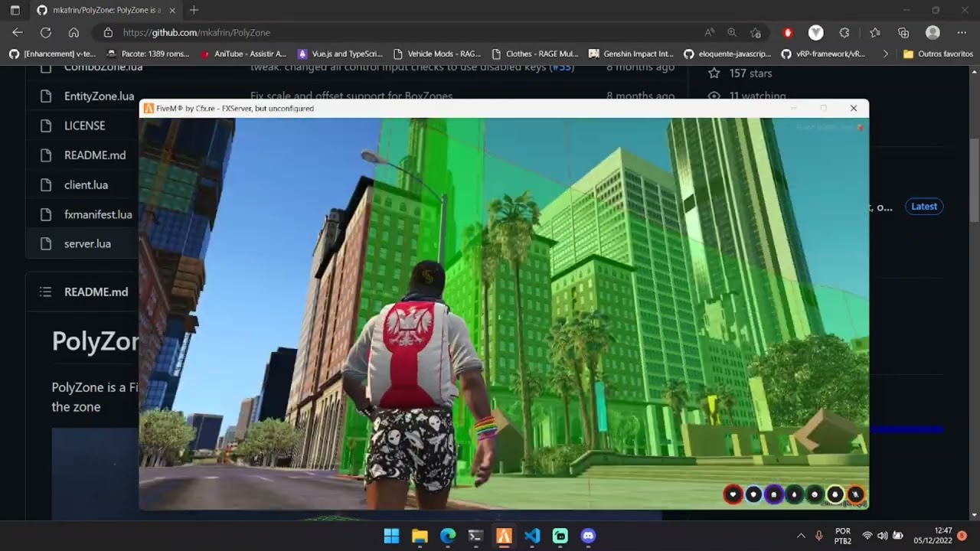Switch the POR PTB2 keyboard layout
980x551 pixels.
click(x=843, y=536)
